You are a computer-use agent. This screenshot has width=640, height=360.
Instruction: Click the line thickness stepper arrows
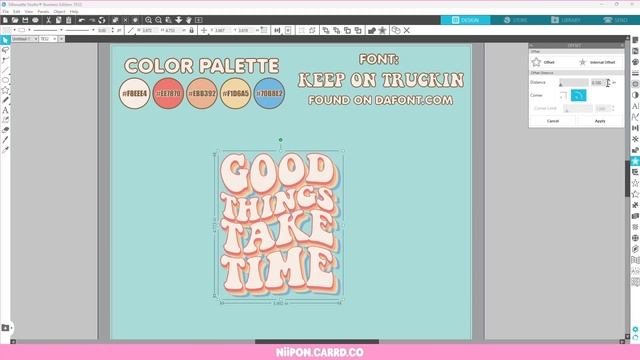click(113, 30)
